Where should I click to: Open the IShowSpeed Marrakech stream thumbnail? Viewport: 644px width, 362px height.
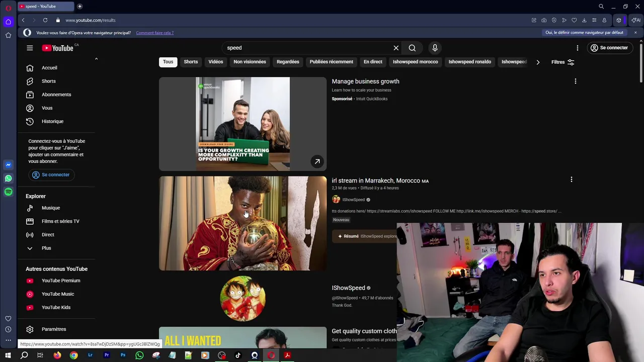point(243,223)
